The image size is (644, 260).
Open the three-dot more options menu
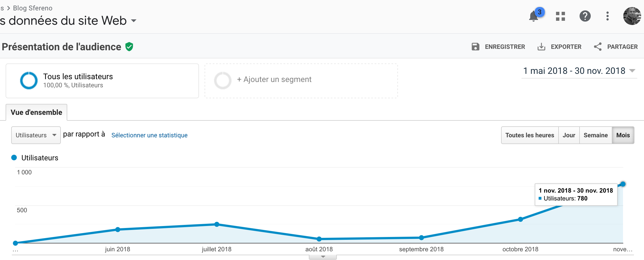coord(607,16)
